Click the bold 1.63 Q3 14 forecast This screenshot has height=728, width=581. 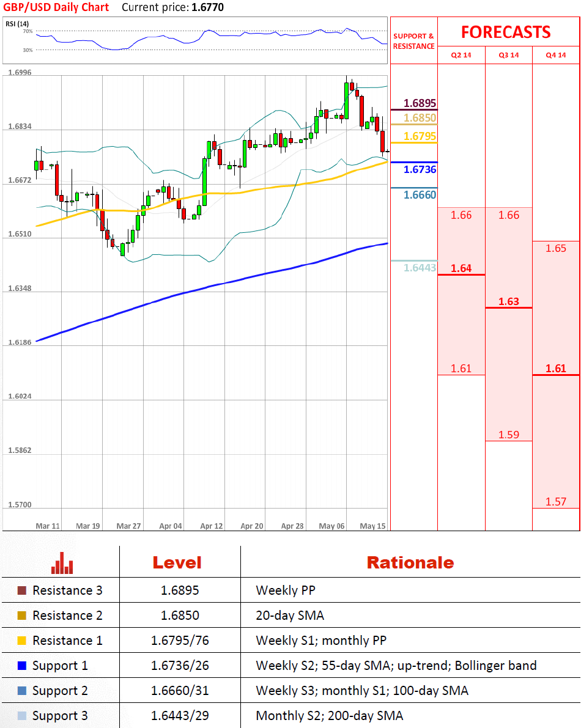[509, 302]
